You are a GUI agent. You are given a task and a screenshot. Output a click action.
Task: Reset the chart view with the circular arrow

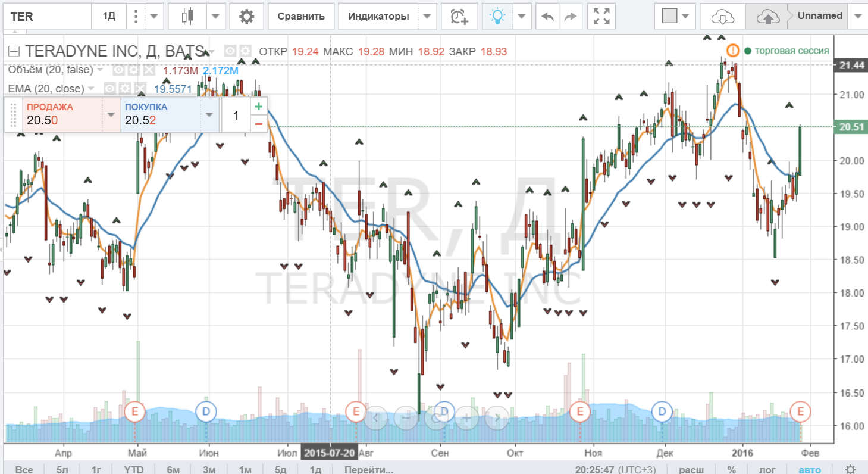coord(436,418)
